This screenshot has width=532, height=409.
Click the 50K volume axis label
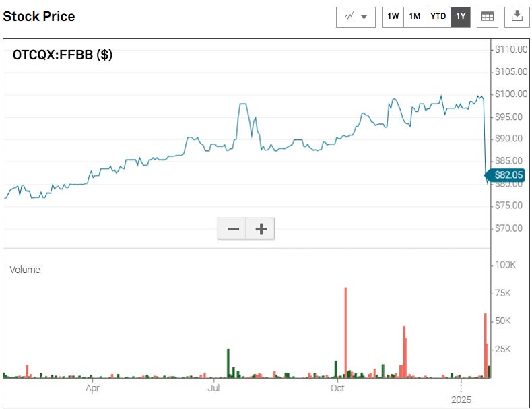click(503, 321)
